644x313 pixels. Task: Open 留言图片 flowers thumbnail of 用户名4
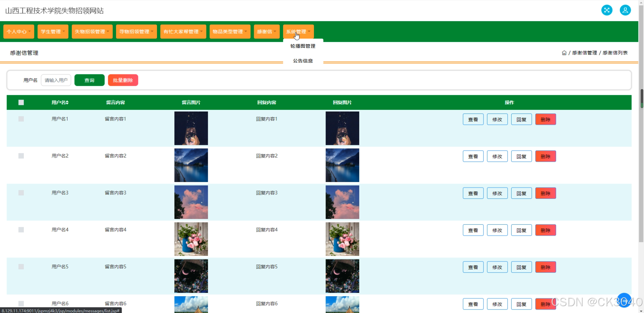(x=191, y=239)
